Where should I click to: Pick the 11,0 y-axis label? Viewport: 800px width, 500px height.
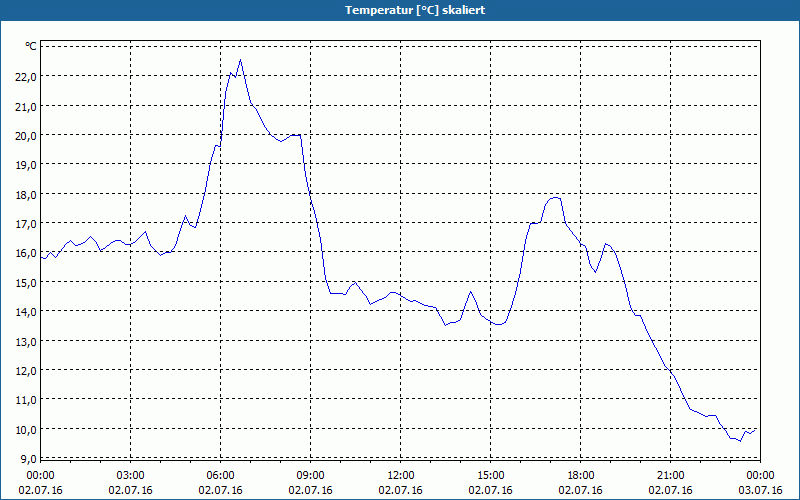27,399
